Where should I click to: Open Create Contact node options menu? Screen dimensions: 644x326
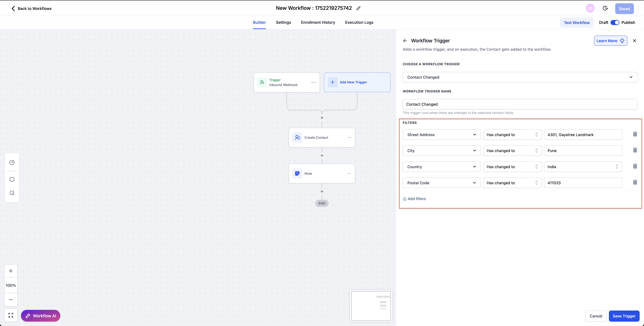(349, 137)
